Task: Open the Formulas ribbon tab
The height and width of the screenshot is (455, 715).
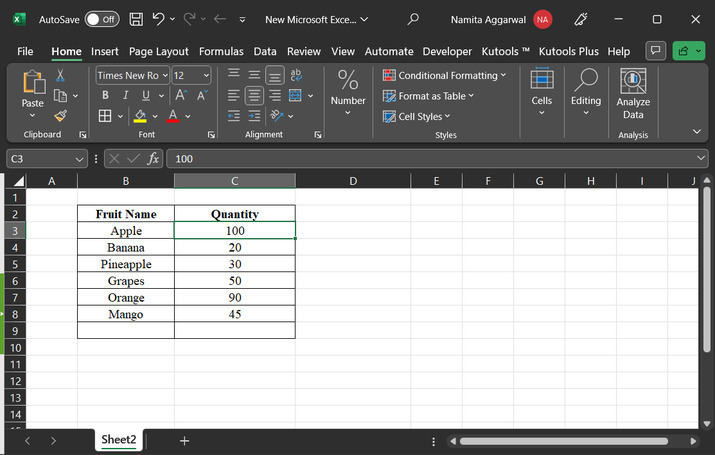Action: tap(220, 51)
